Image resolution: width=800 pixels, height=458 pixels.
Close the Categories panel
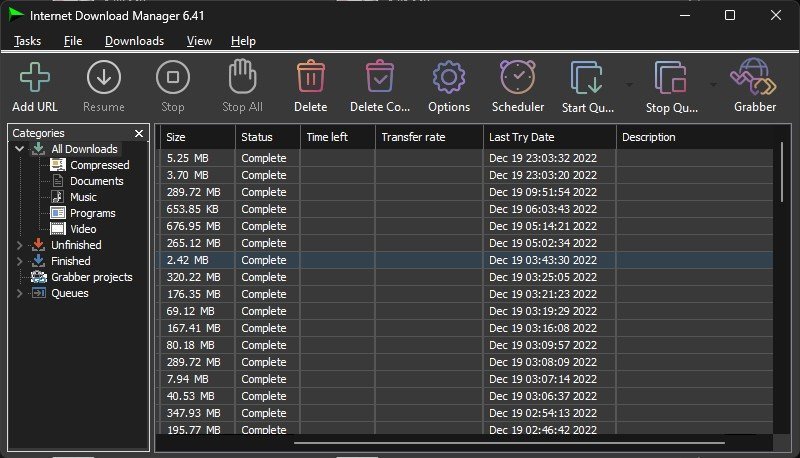[x=139, y=133]
